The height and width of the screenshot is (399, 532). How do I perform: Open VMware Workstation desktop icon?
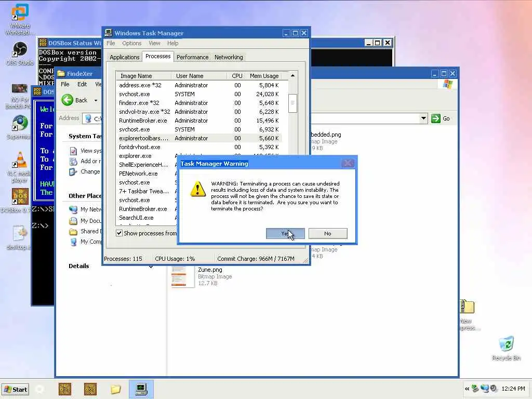pyautogui.click(x=19, y=12)
